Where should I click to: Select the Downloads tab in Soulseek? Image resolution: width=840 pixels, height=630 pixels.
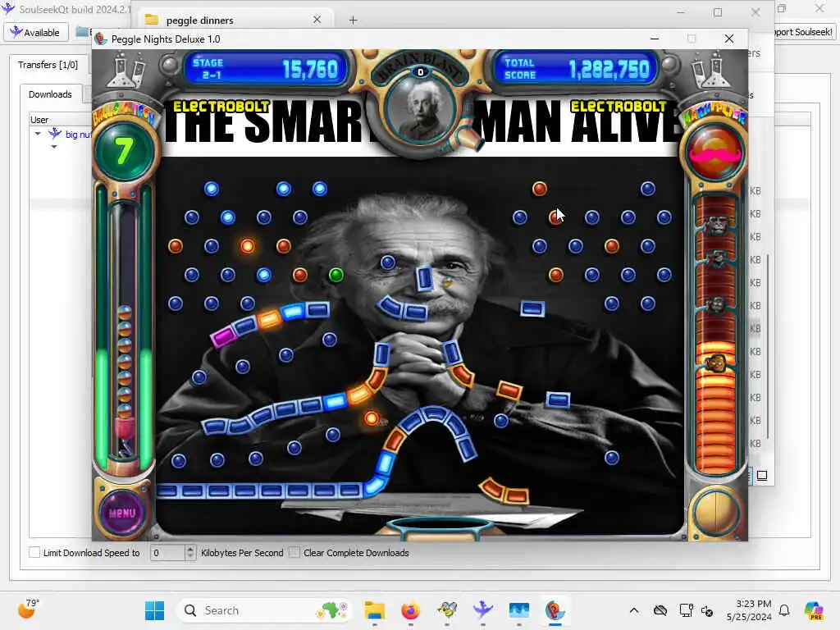(50, 94)
